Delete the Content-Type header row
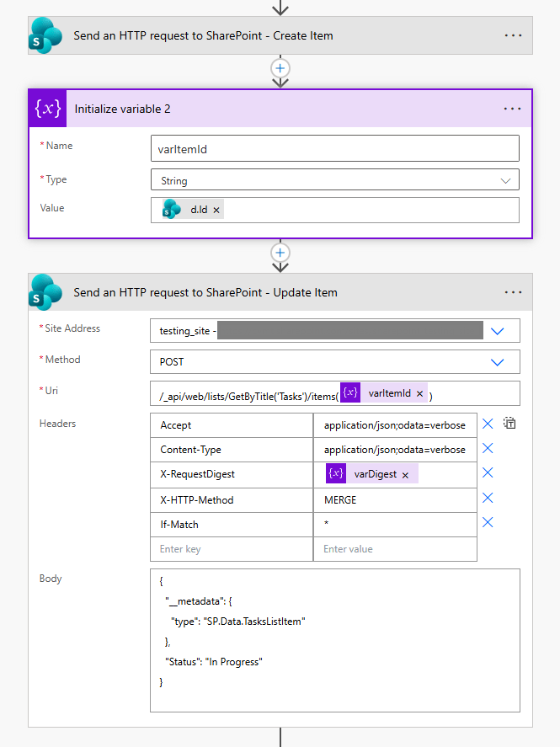 pyautogui.click(x=488, y=449)
